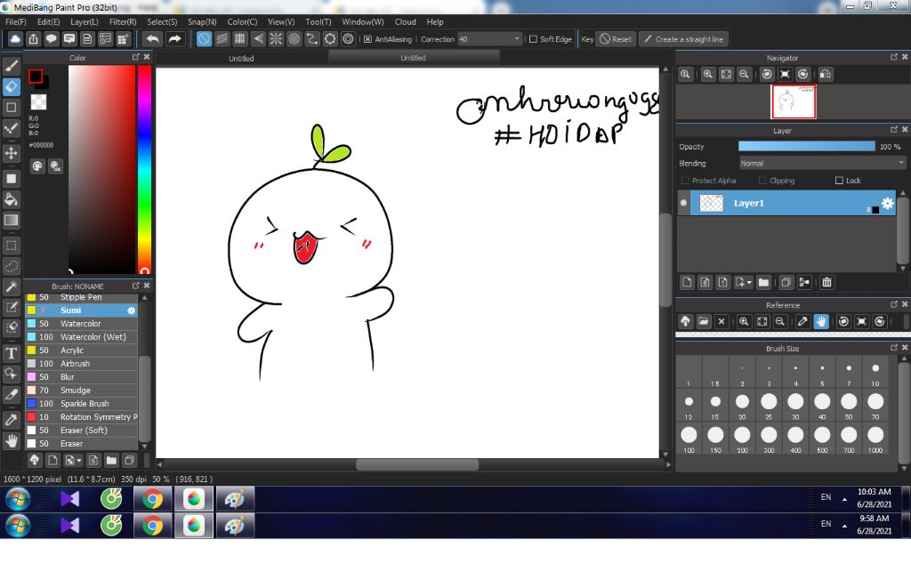Zoom out on the Navigator panel

point(744,75)
